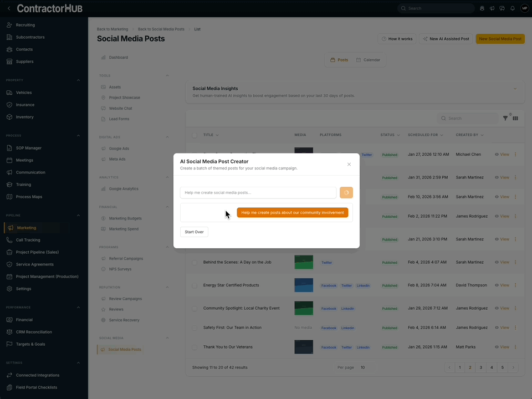Collapse the SOCIAL MEDIA sidebar section
This screenshot has width=532, height=399.
tap(167, 337)
